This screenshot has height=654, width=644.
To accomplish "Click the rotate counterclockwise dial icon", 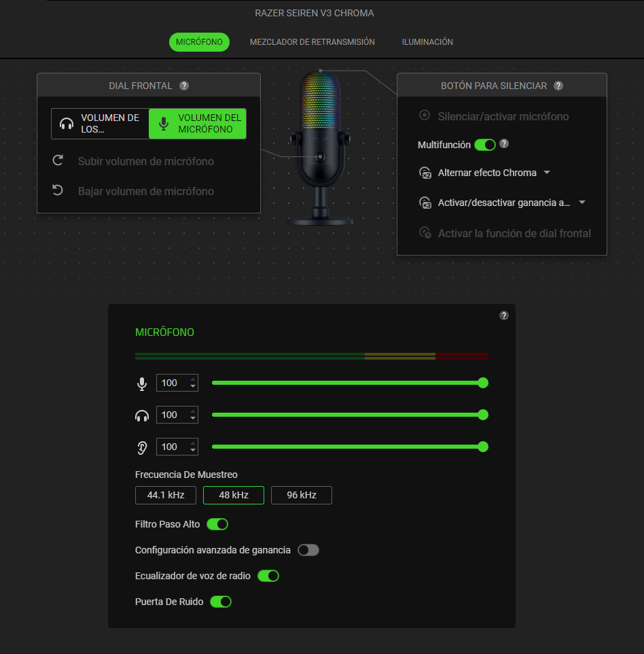I will click(x=58, y=190).
